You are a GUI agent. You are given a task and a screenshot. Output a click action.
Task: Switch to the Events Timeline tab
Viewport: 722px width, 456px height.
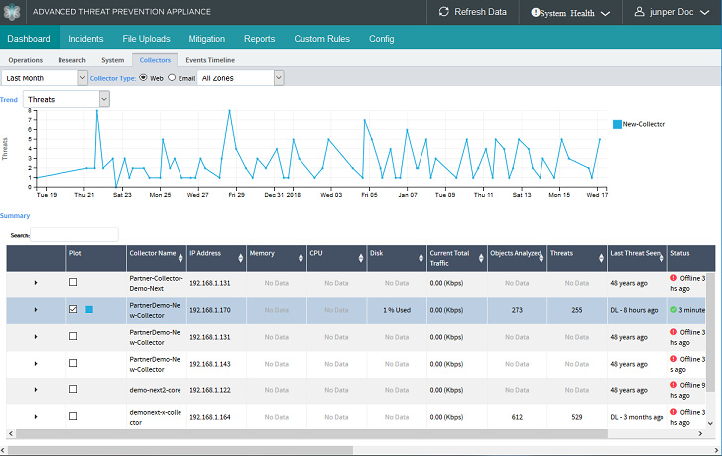coord(210,60)
